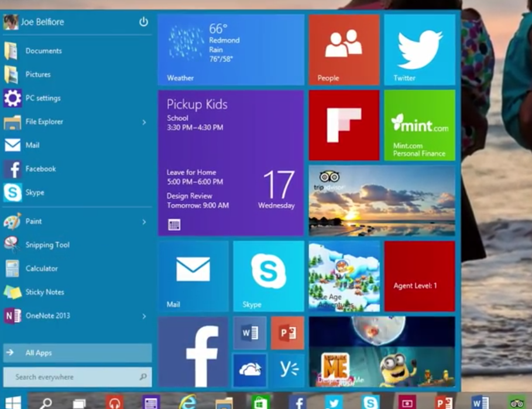Open the TripAdvisor tile
Viewport: 532px width, 409px height.
tap(382, 200)
